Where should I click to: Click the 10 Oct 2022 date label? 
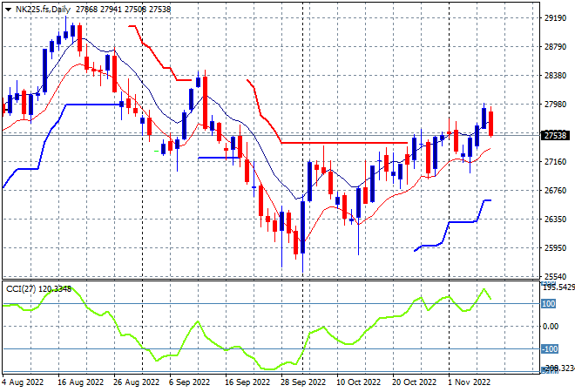[359, 382]
